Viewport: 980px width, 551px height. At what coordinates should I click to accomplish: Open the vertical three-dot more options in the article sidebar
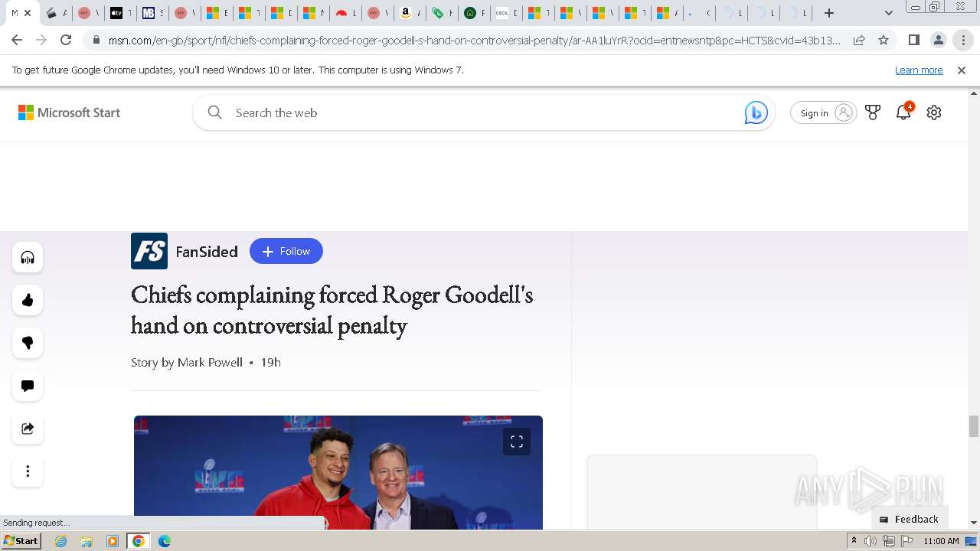coord(28,471)
